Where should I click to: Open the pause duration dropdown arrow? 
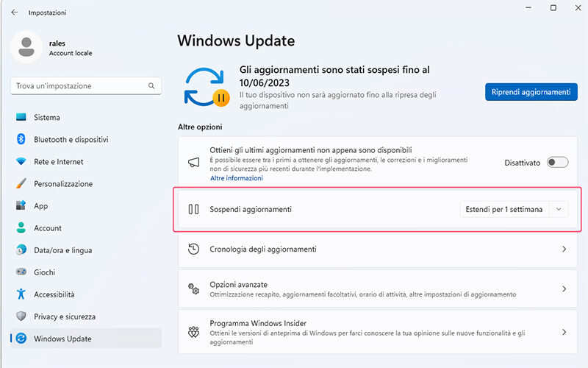[559, 209]
